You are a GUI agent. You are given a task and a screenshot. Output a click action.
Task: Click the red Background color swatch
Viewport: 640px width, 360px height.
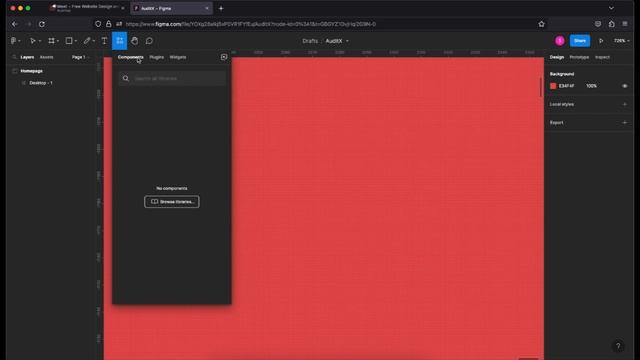click(x=553, y=86)
